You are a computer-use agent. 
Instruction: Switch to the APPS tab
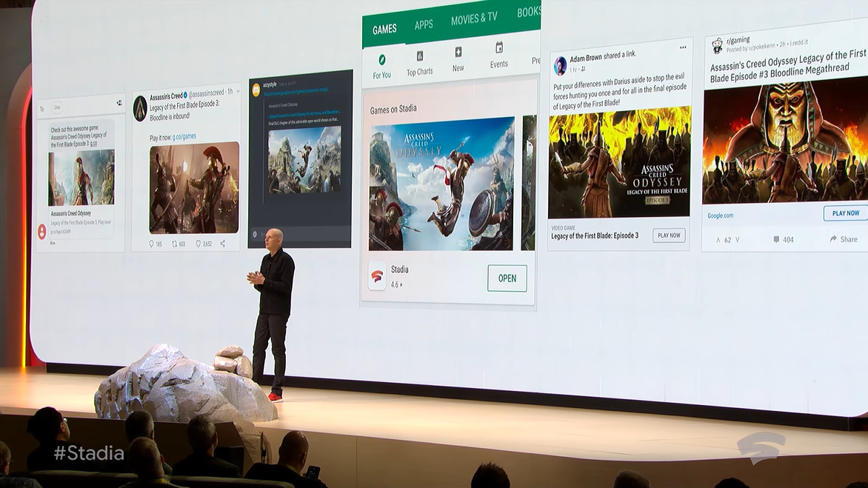[x=424, y=24]
